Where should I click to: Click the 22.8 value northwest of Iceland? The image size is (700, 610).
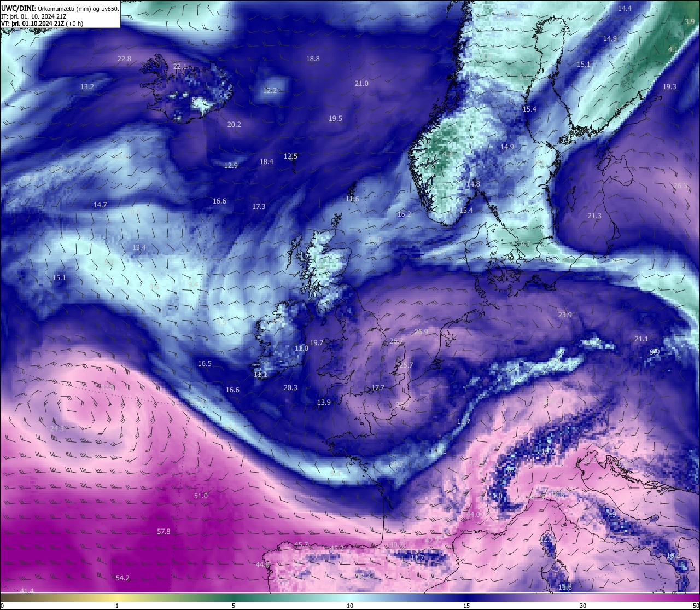click(124, 59)
